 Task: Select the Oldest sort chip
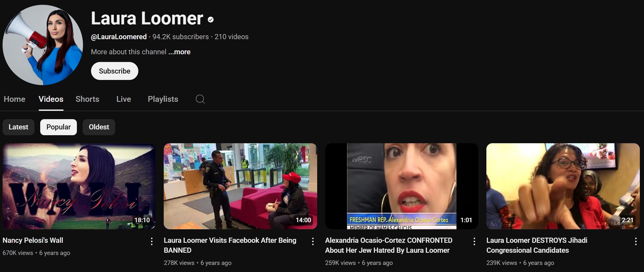point(99,127)
